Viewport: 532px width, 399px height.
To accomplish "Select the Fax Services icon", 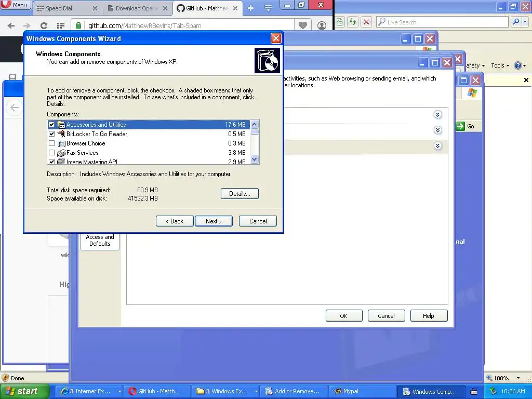I will tap(61, 153).
